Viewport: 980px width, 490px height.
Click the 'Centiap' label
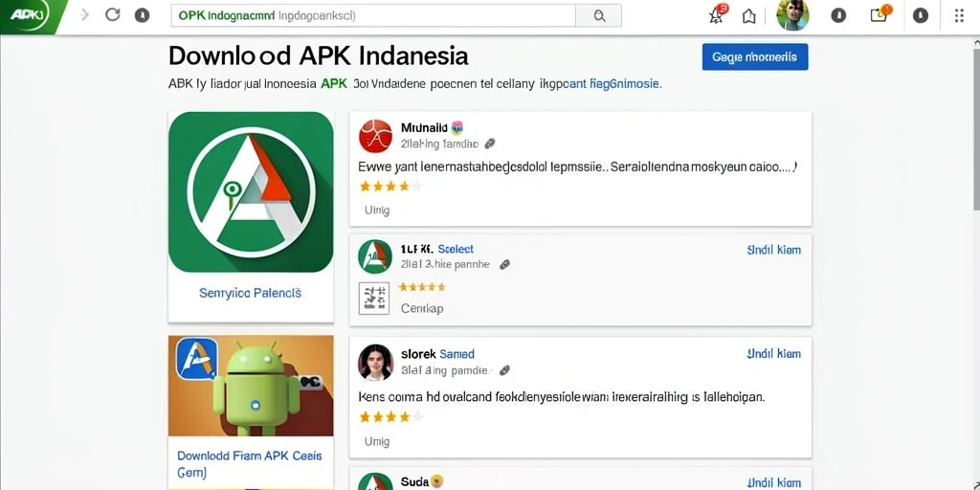tap(422, 308)
